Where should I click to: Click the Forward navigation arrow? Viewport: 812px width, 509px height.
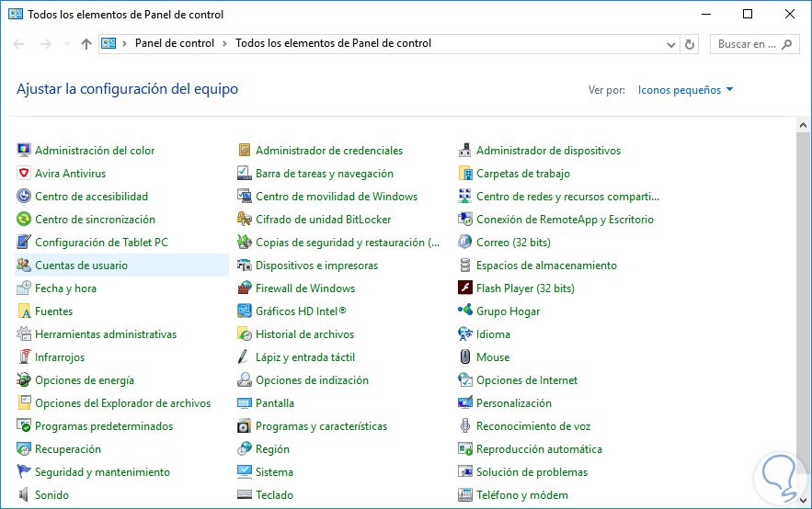click(x=46, y=44)
